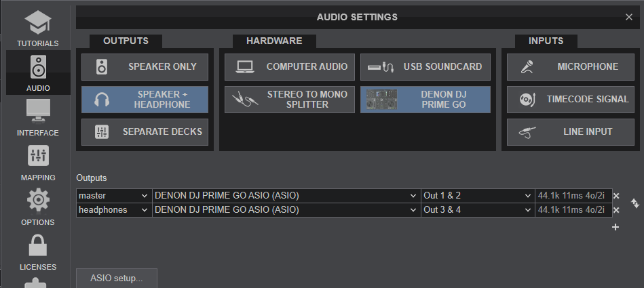The image size is (644, 288).
Task: Choose Computer Audio hardware option
Action: point(290,66)
